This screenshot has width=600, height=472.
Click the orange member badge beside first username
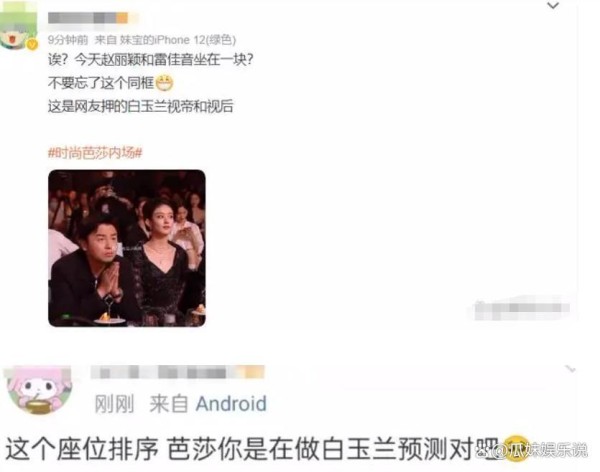click(122, 18)
